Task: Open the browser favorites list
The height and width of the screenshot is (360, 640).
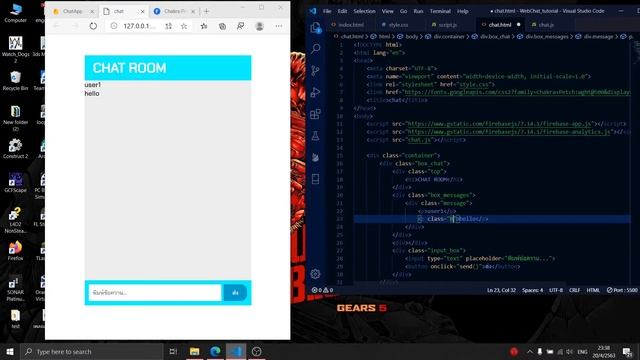Action: click(x=204, y=26)
